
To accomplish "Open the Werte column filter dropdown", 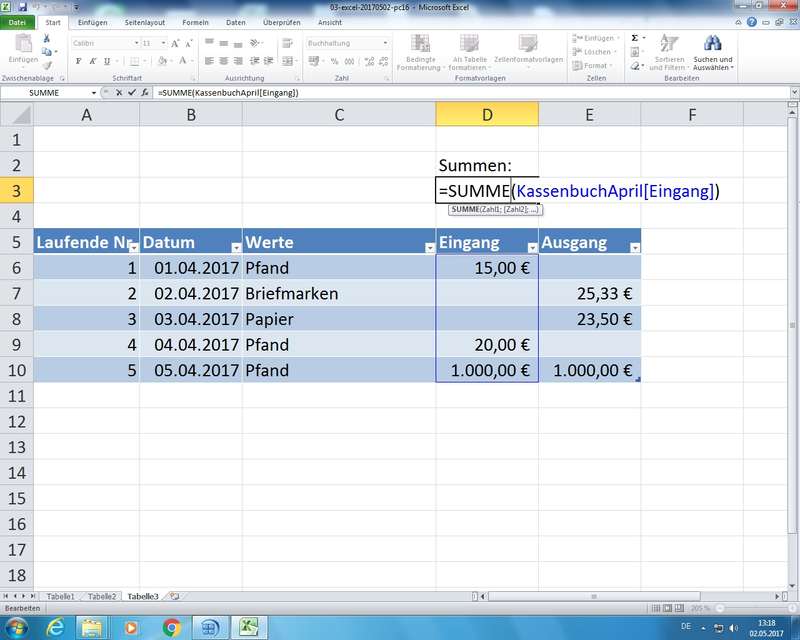I will (430, 248).
